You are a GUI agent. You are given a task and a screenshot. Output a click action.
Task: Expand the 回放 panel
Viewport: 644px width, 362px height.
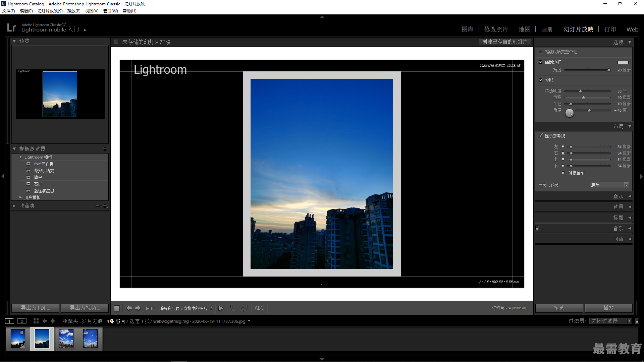[630, 239]
